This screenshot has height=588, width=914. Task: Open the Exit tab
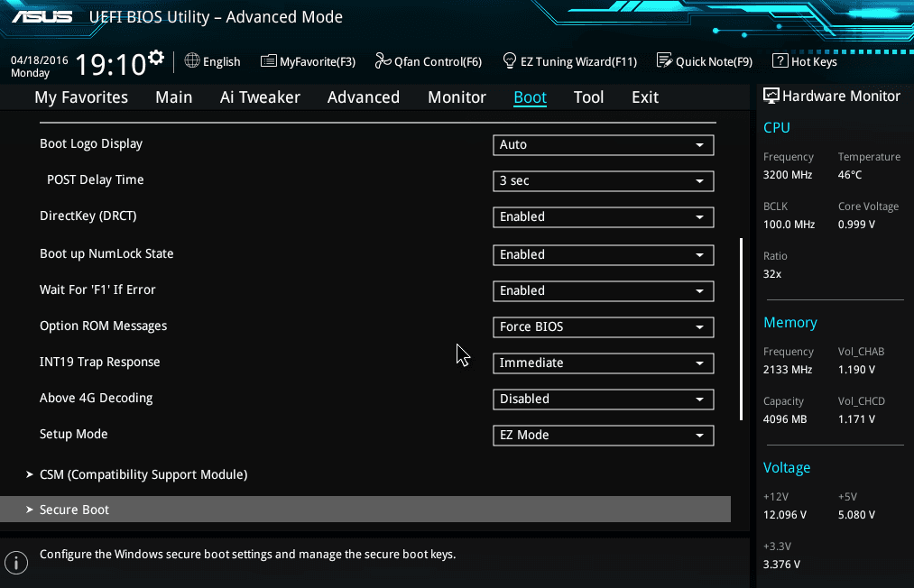tap(645, 97)
